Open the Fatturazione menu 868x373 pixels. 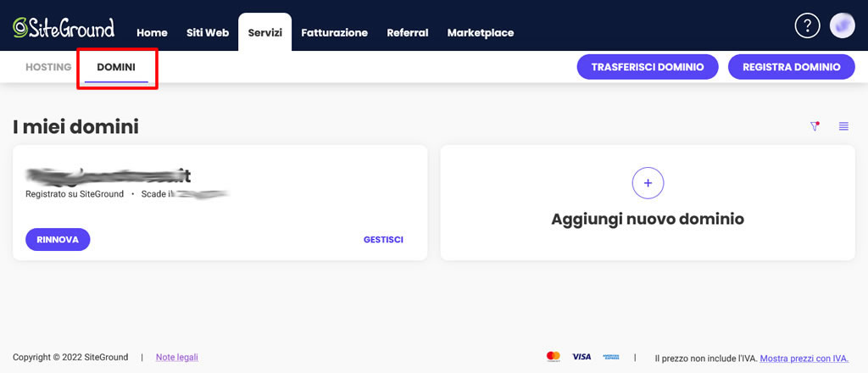(x=334, y=33)
